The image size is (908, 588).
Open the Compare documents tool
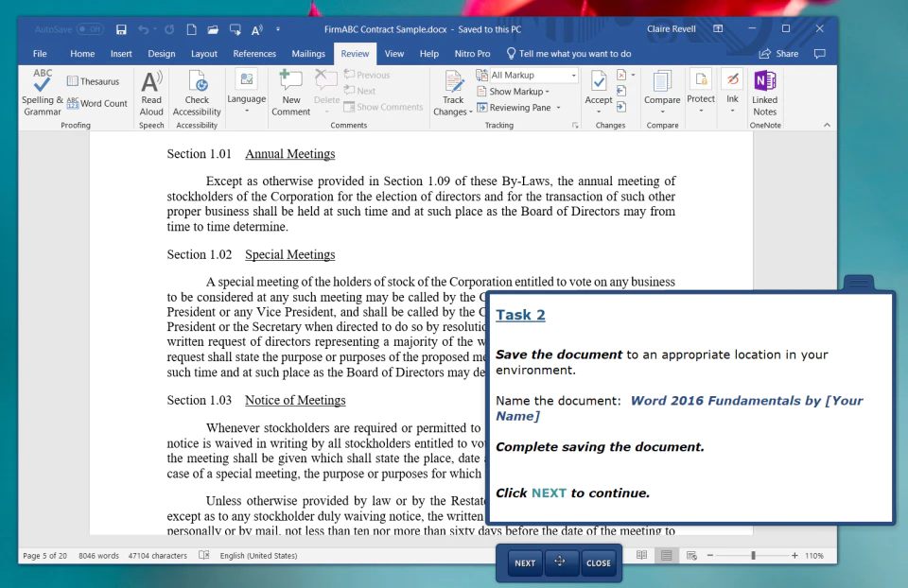pyautogui.click(x=662, y=93)
